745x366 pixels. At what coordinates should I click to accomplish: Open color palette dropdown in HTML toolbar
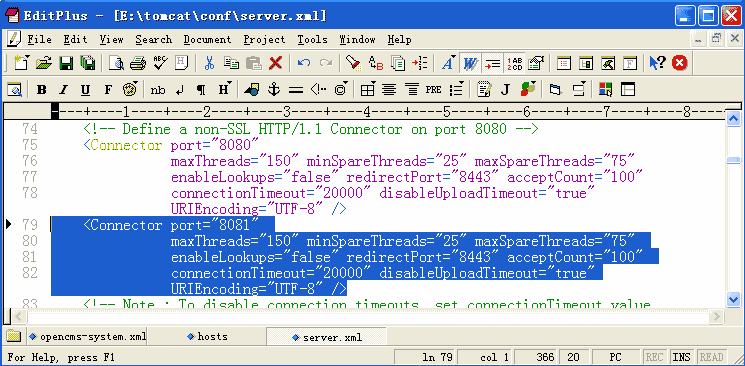coord(130,89)
